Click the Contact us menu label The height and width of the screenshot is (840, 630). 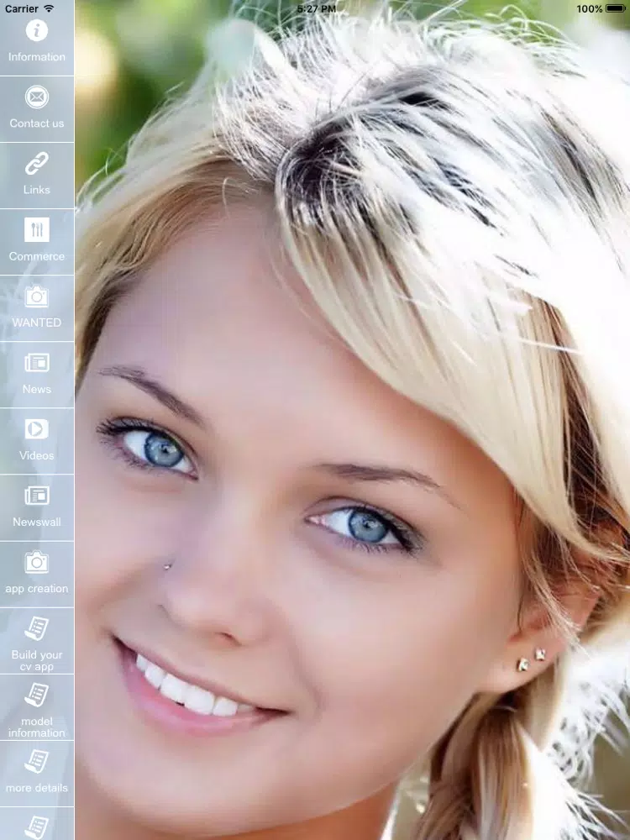click(36, 123)
